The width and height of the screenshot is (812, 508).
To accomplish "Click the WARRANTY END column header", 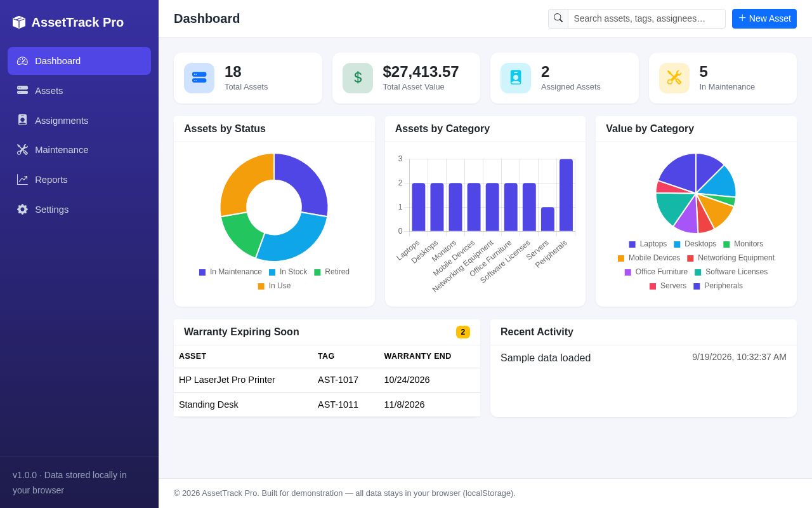I will point(417,356).
